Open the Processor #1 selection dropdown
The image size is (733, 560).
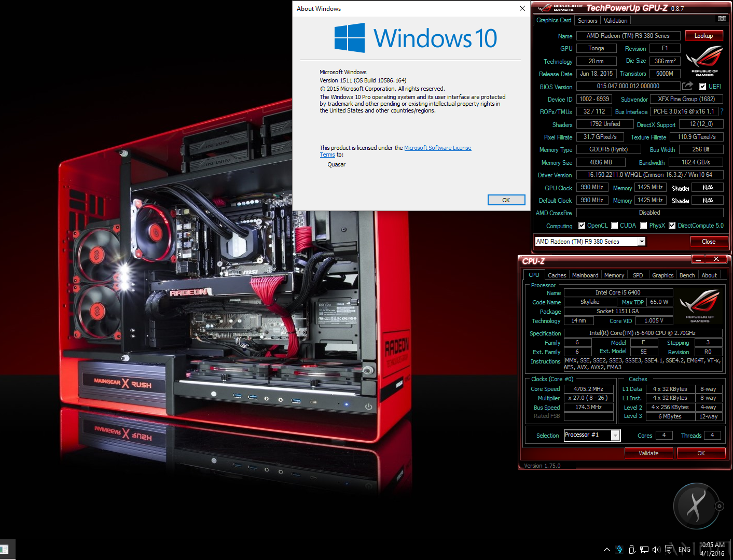(x=592, y=436)
